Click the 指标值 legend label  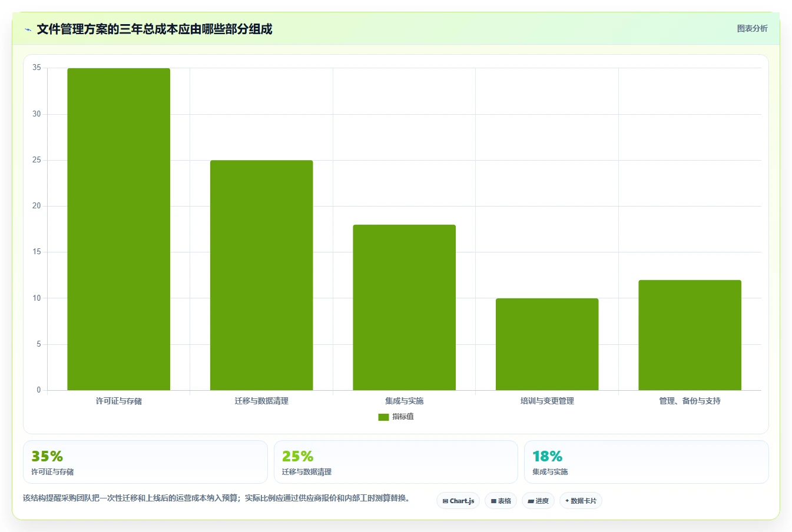403,417
